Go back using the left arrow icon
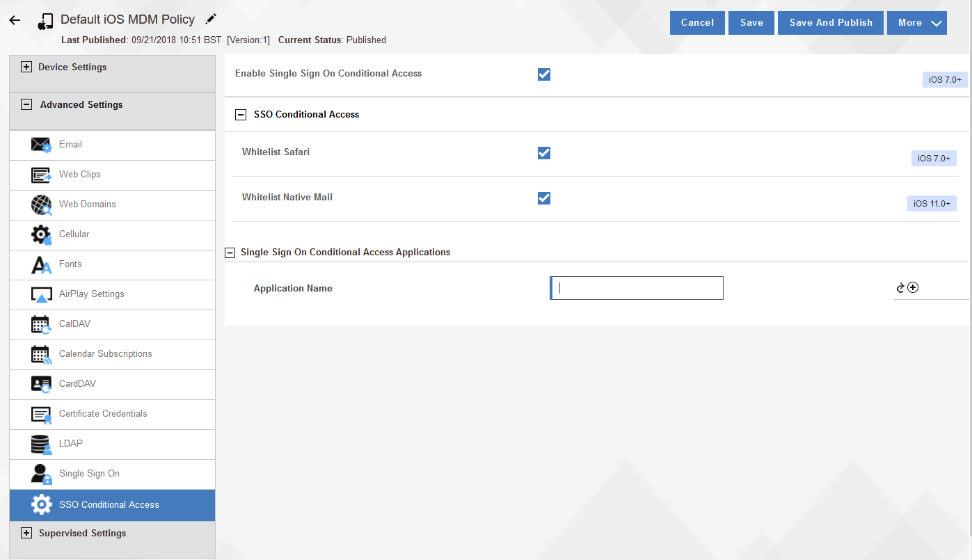This screenshot has height=560, width=972. pyautogui.click(x=15, y=21)
